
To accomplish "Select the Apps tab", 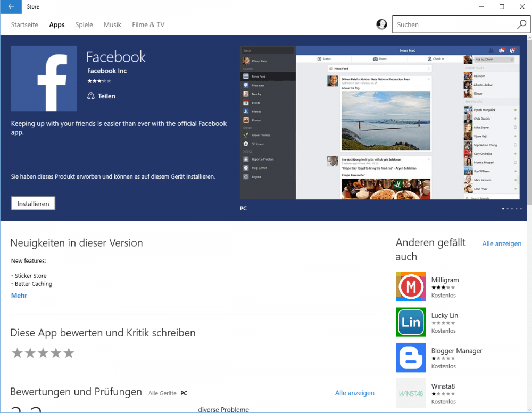I will pyautogui.click(x=57, y=25).
